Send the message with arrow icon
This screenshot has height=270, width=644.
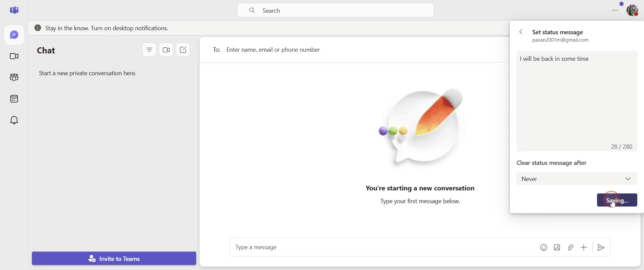tap(601, 248)
